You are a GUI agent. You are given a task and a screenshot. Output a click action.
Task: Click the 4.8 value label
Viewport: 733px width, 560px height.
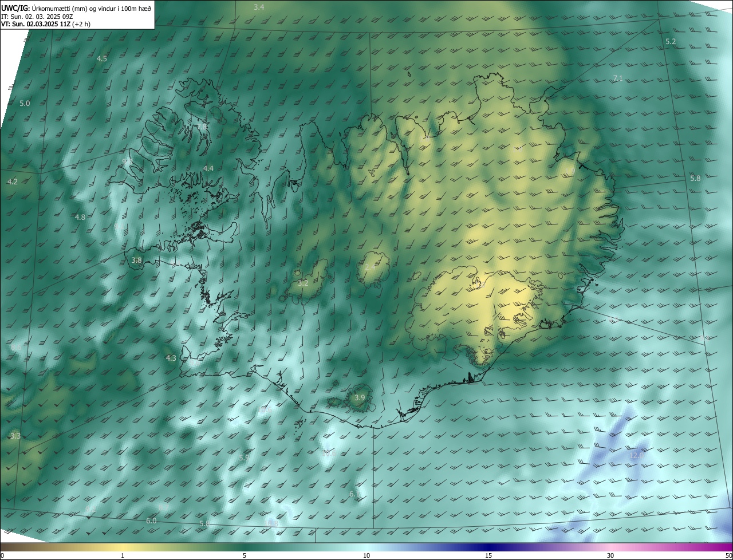(80, 217)
